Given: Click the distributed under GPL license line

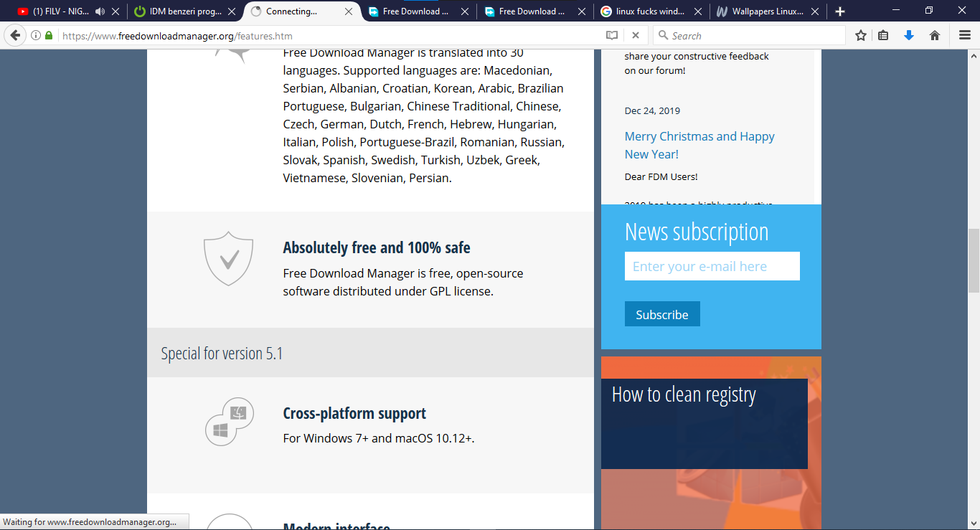Looking at the screenshot, I should (388, 291).
